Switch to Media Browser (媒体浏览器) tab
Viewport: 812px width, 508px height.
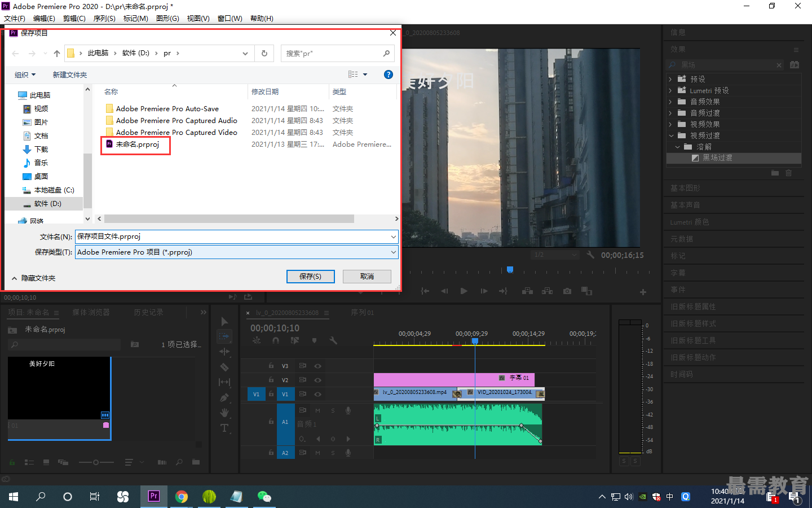pyautogui.click(x=91, y=312)
